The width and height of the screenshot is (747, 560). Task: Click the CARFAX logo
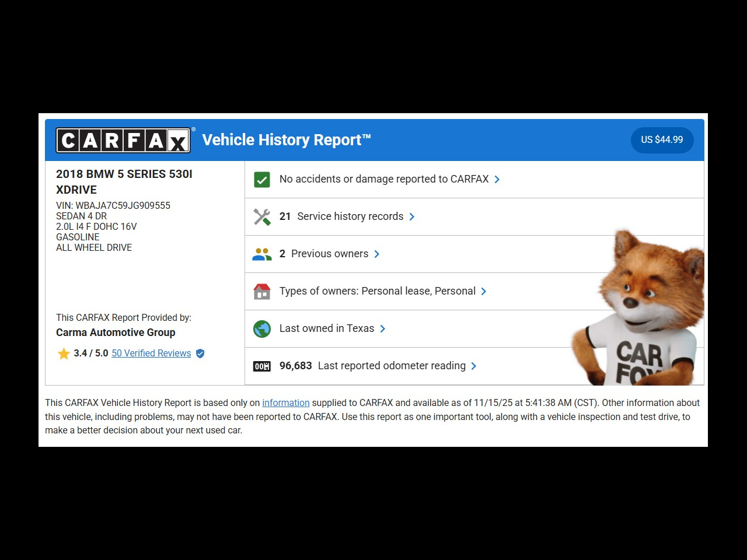click(x=123, y=140)
